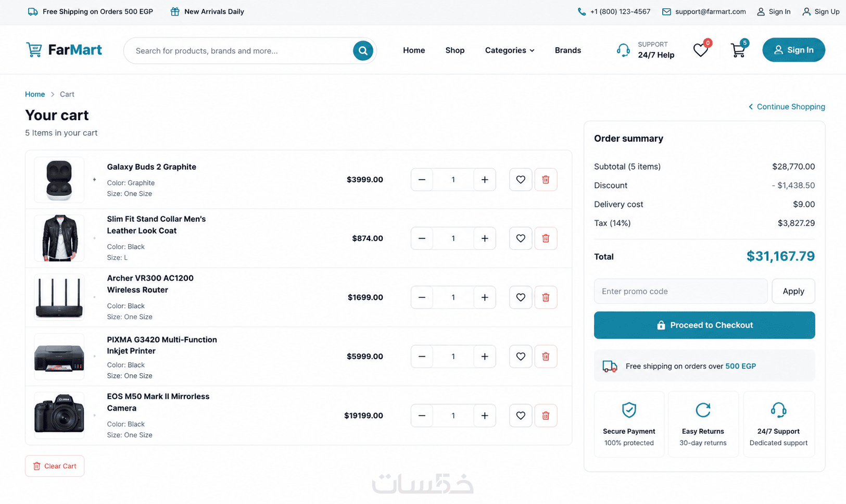The height and width of the screenshot is (504, 846).
Task: Remove PIXMA G3420 Inkjet Printer from cart
Action: 546,357
